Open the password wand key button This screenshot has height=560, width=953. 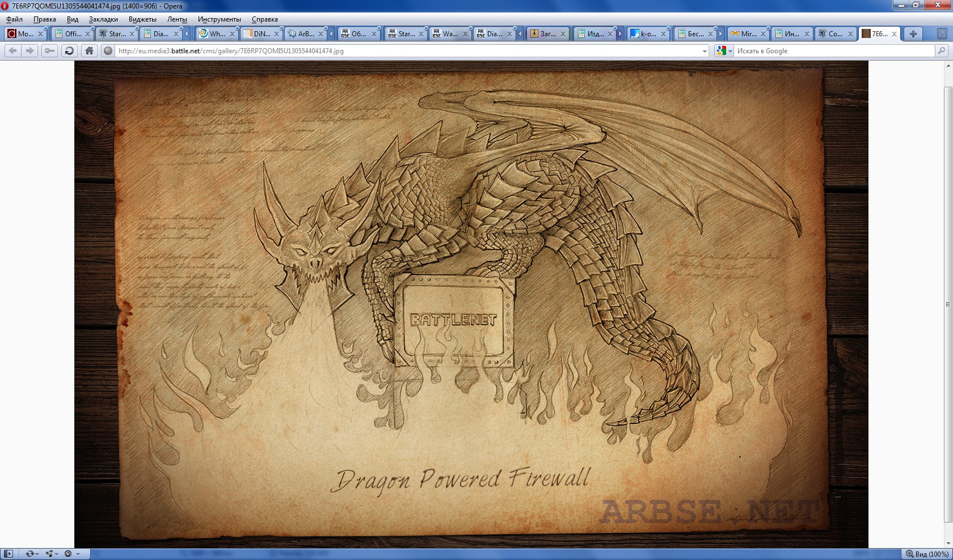pos(49,50)
